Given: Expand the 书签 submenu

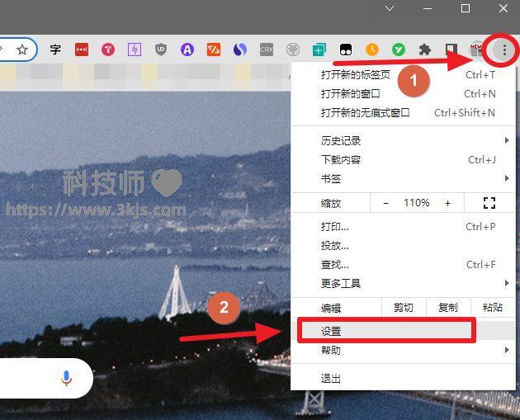Looking at the screenshot, I should [x=403, y=179].
